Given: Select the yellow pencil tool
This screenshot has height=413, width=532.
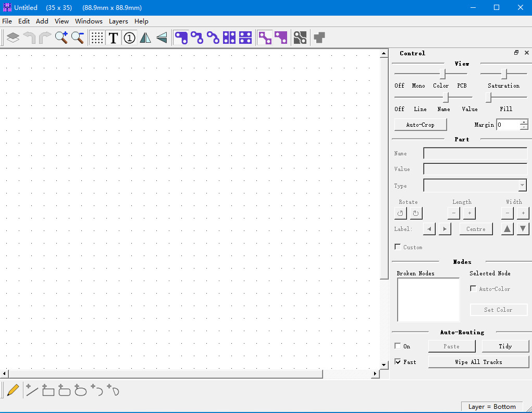Looking at the screenshot, I should (13, 390).
